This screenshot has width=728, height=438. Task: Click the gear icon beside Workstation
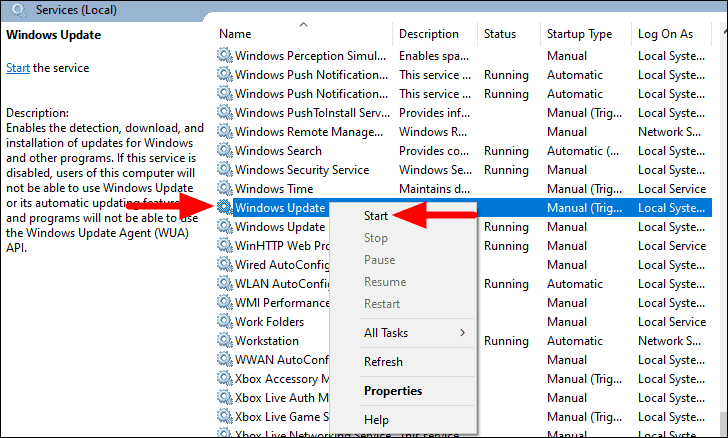[x=225, y=340]
